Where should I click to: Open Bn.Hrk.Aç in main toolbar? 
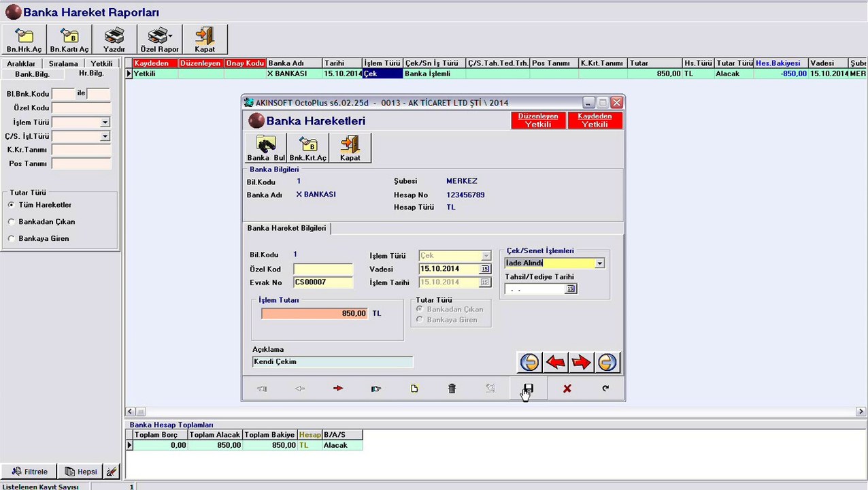click(x=24, y=40)
